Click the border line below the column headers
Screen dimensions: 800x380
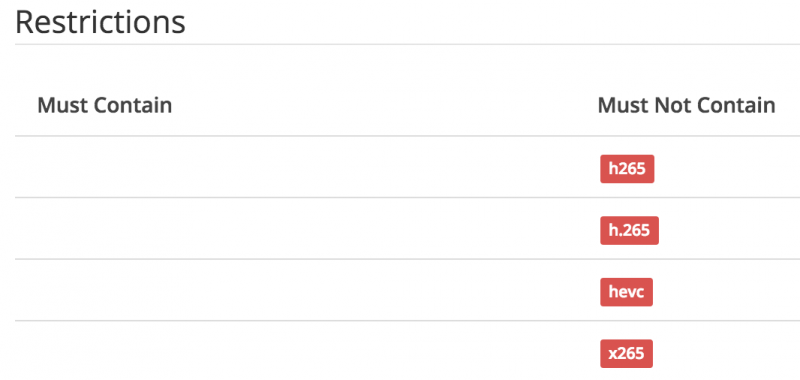[408, 136]
